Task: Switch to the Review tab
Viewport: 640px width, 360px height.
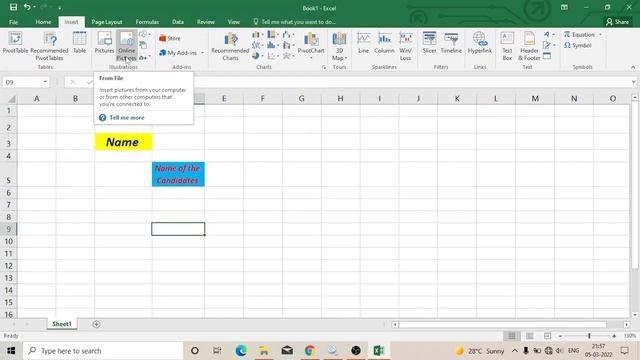Action: coord(206,22)
